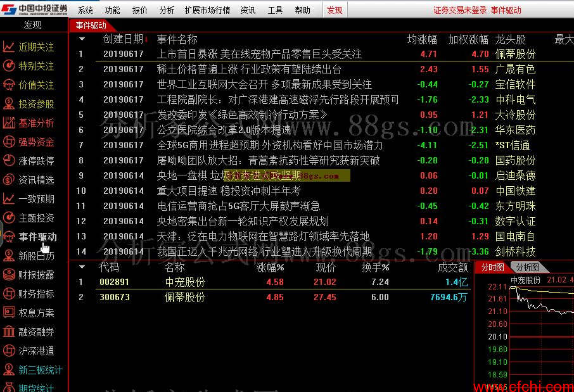Open the 报价 menu
Image resolution: width=574 pixels, height=392 pixels.
[139, 10]
